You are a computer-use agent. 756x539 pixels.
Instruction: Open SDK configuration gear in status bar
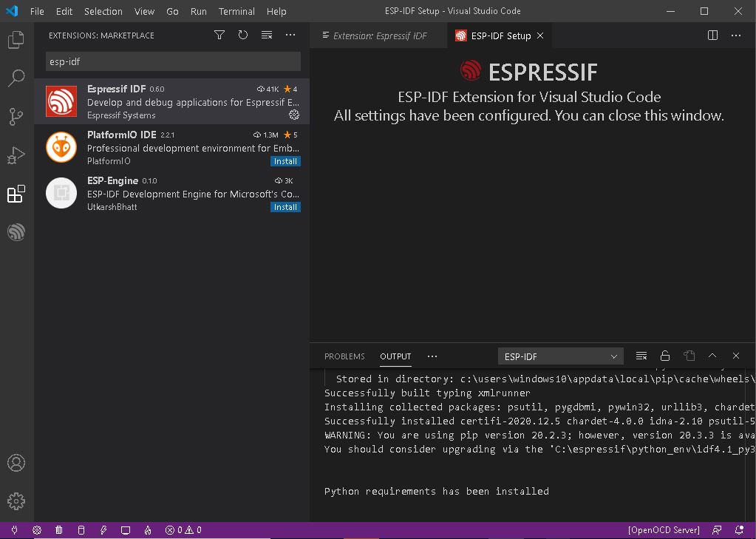click(37, 530)
